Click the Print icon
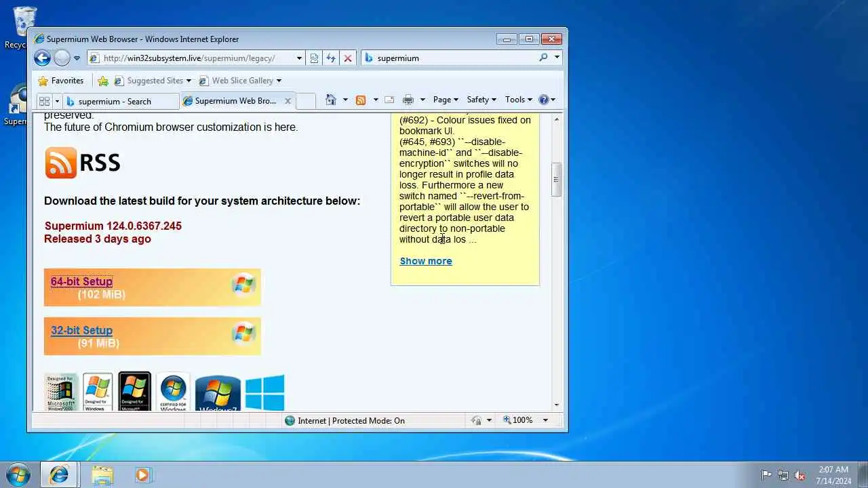 point(408,100)
